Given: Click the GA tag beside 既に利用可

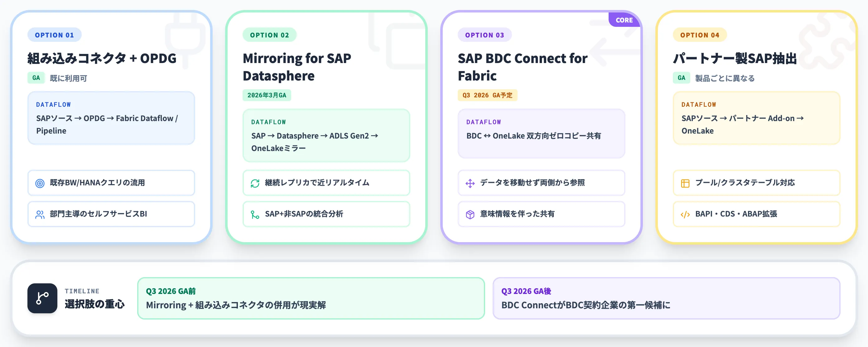Looking at the screenshot, I should pyautogui.click(x=36, y=78).
